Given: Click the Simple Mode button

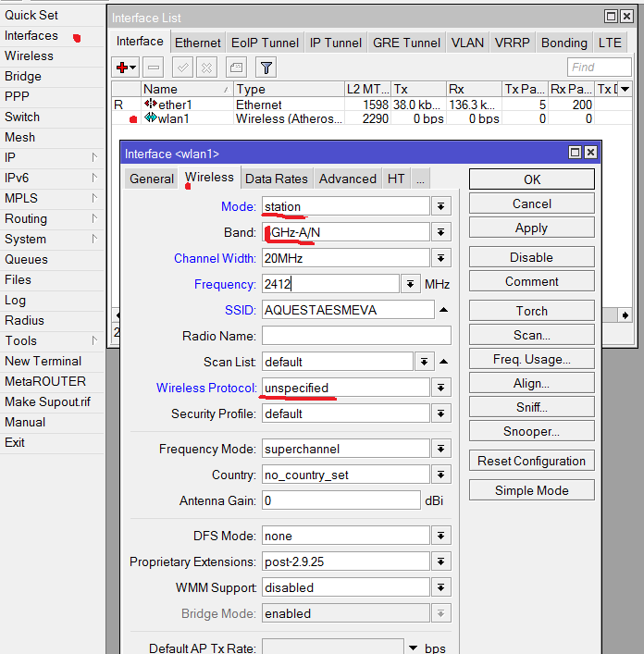Looking at the screenshot, I should 532,490.
